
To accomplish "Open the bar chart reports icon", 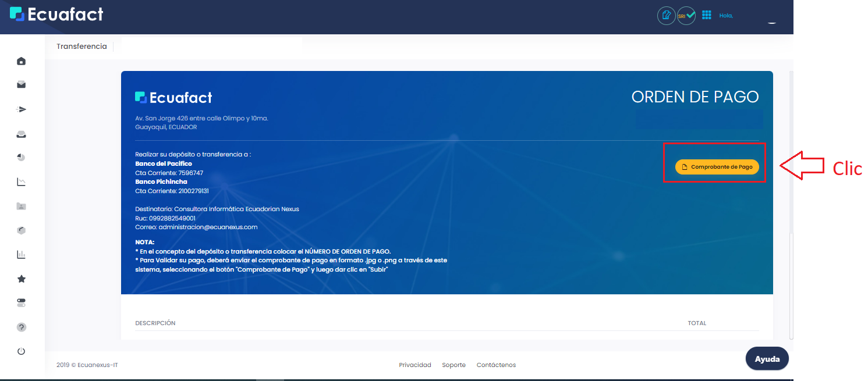I will (22, 254).
